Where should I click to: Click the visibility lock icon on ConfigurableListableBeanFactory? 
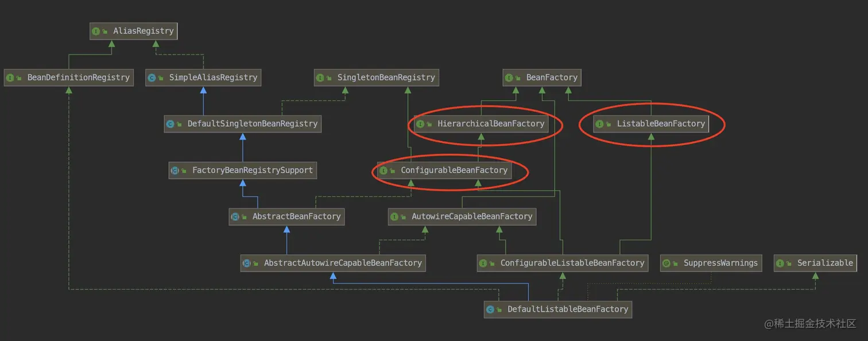(x=493, y=264)
